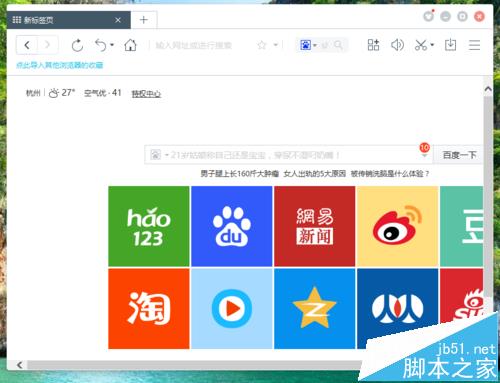Screen dimensions: 500x383
Task: Open Baidu paw search engine selector
Action: pyautogui.click(x=308, y=45)
